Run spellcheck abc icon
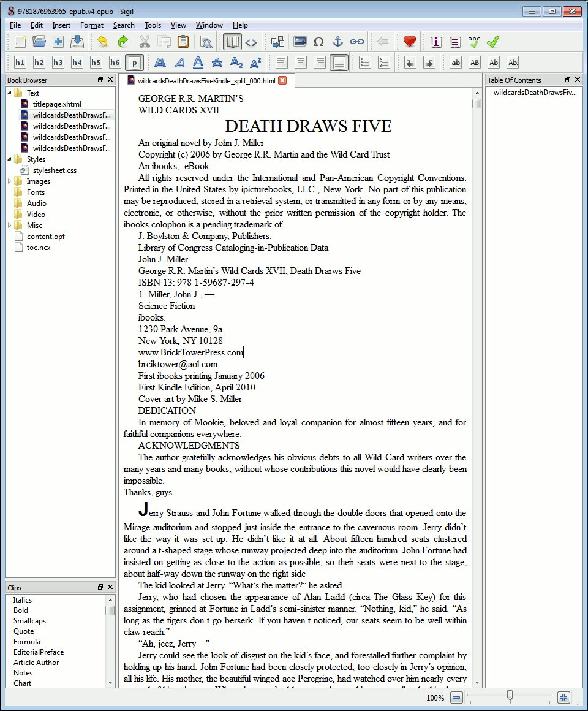This screenshot has width=588, height=711. tap(474, 42)
